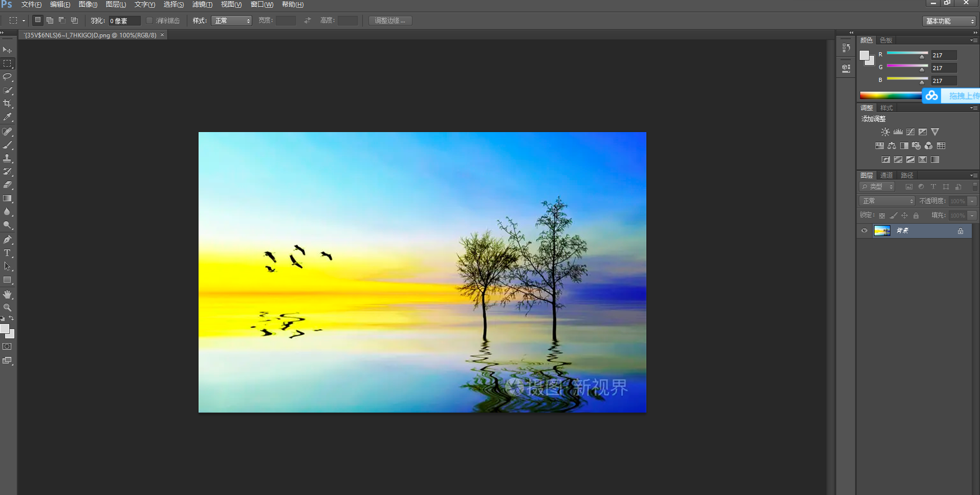The height and width of the screenshot is (495, 980).
Task: Choose New Selection mode
Action: click(37, 20)
